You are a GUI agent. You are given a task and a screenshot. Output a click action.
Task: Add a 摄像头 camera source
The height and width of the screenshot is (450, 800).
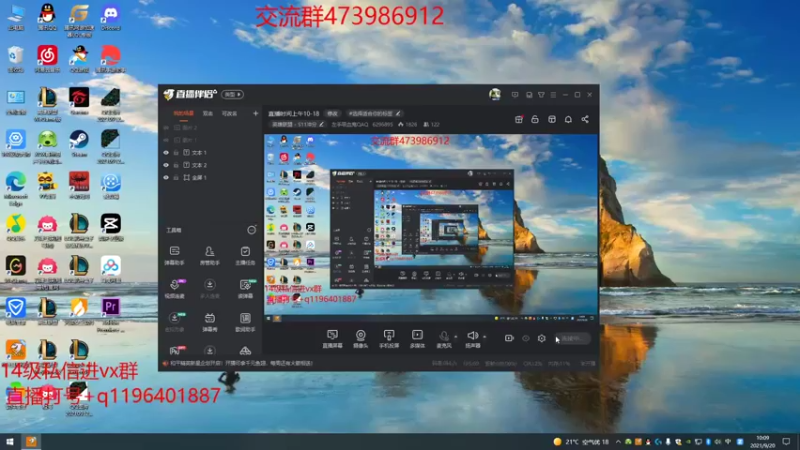361,339
